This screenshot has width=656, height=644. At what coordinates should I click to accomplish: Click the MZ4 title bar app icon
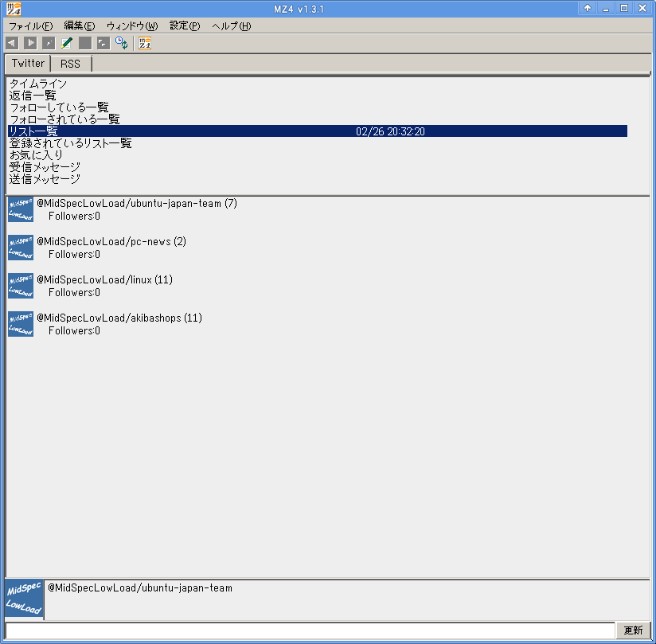pos(14,9)
